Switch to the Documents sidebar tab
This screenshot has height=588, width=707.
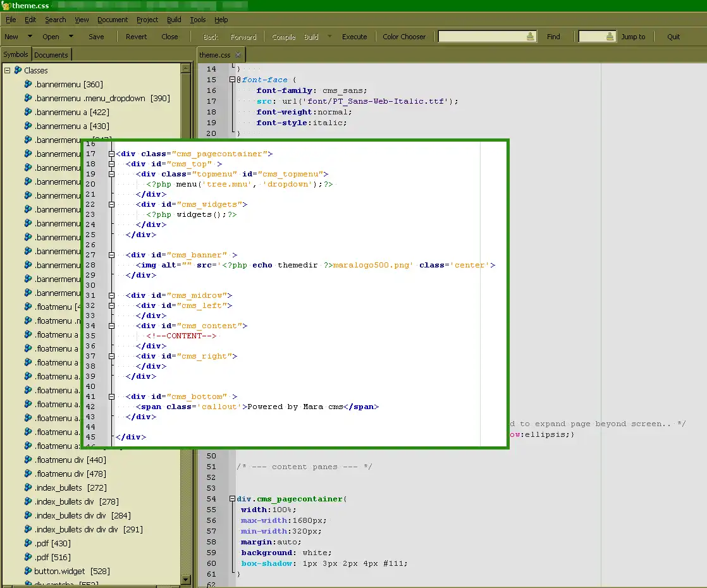pos(51,55)
